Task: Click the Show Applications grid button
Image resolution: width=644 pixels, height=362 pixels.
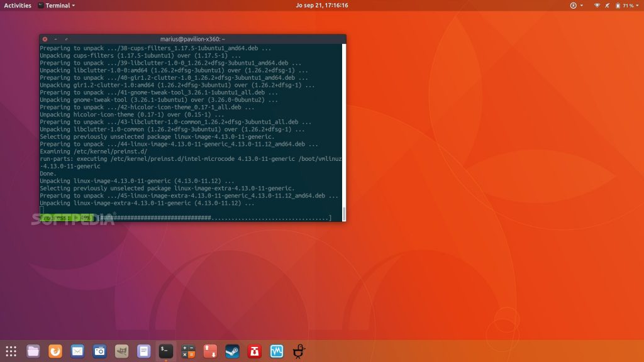Action: (11, 351)
